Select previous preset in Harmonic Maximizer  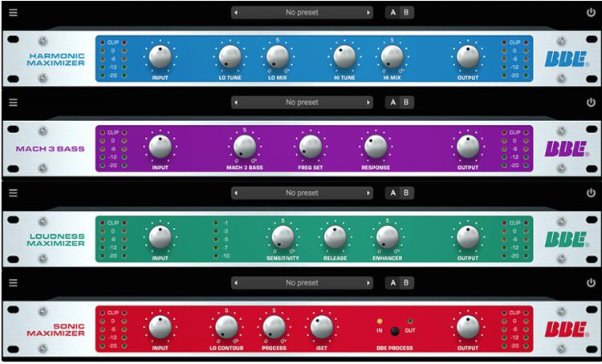click(x=236, y=13)
